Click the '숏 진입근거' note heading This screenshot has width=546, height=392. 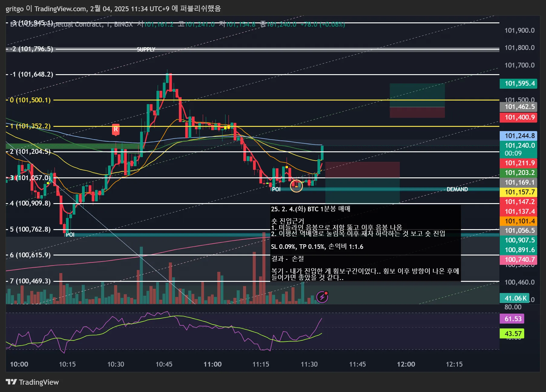tap(288, 221)
